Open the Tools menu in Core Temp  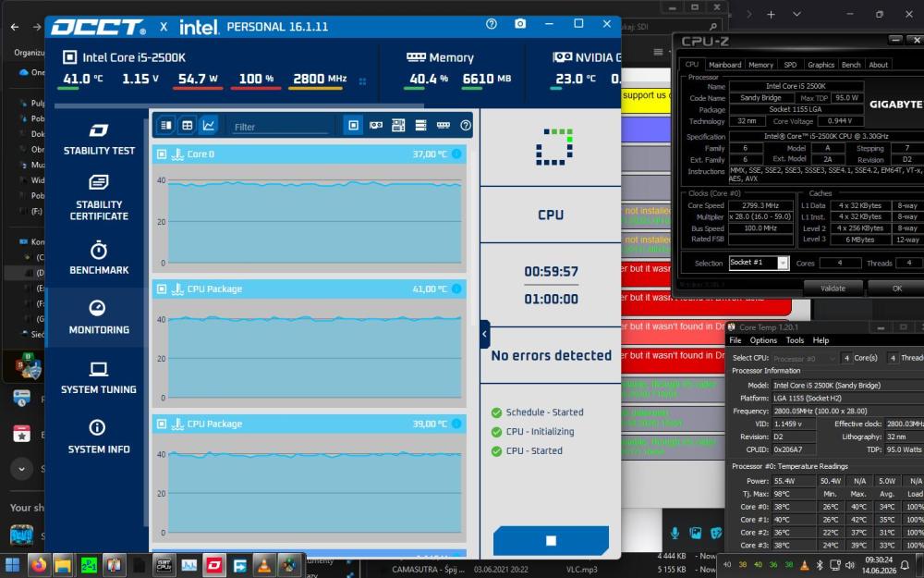pyautogui.click(x=795, y=340)
